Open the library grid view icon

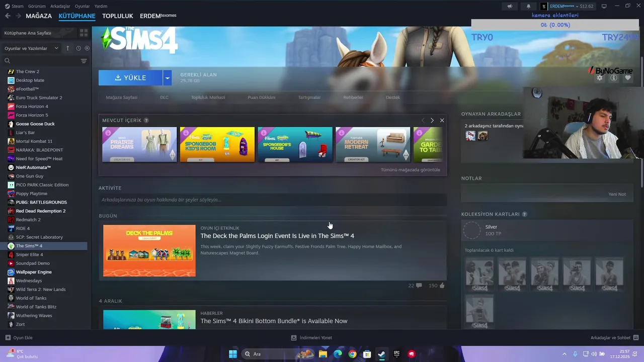[x=84, y=33]
